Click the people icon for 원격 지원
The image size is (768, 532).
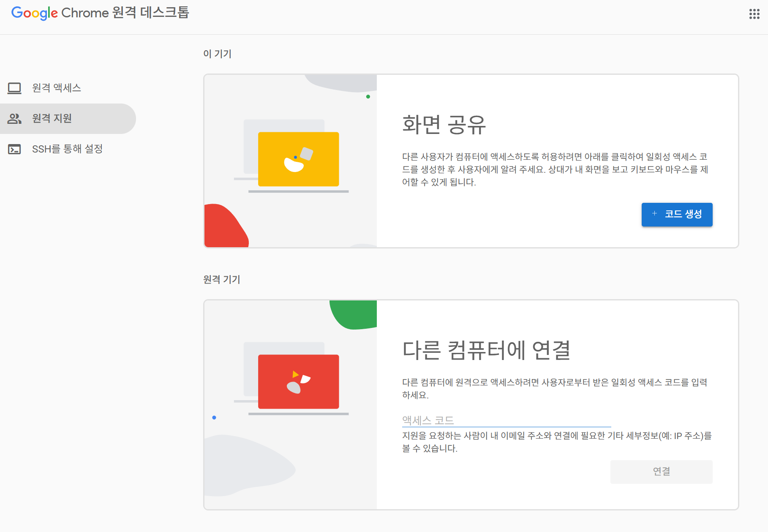pyautogui.click(x=14, y=119)
